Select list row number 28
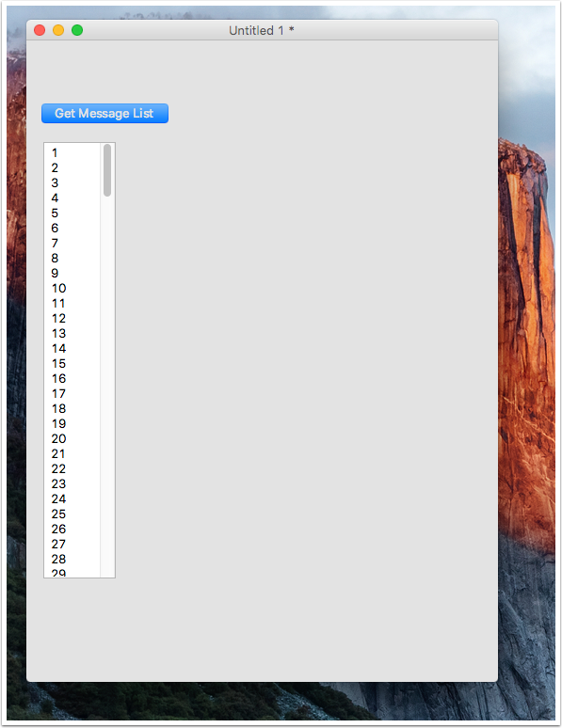The image size is (562, 728). tap(72, 559)
